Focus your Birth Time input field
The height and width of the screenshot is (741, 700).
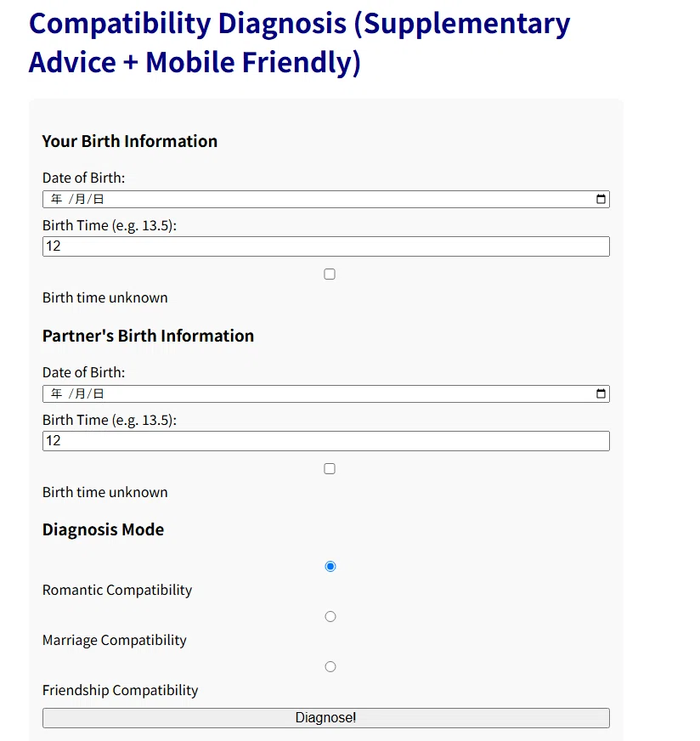tap(326, 246)
